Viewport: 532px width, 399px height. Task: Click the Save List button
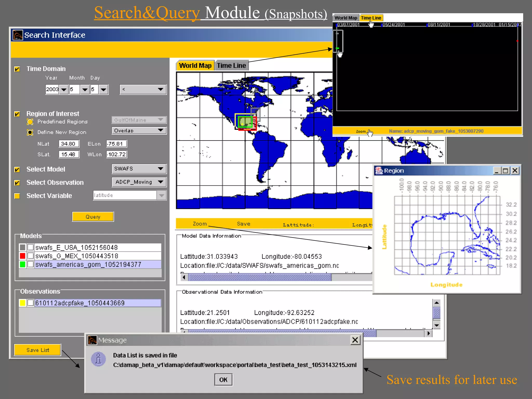click(38, 350)
